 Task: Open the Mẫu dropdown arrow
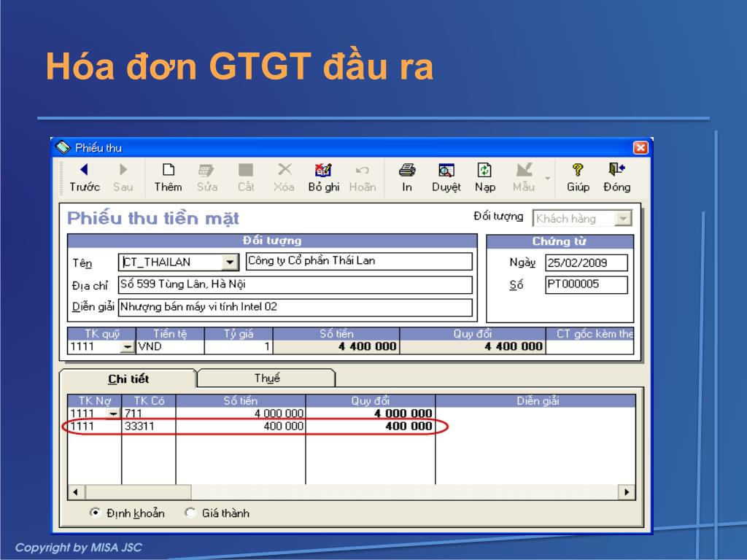tap(548, 178)
